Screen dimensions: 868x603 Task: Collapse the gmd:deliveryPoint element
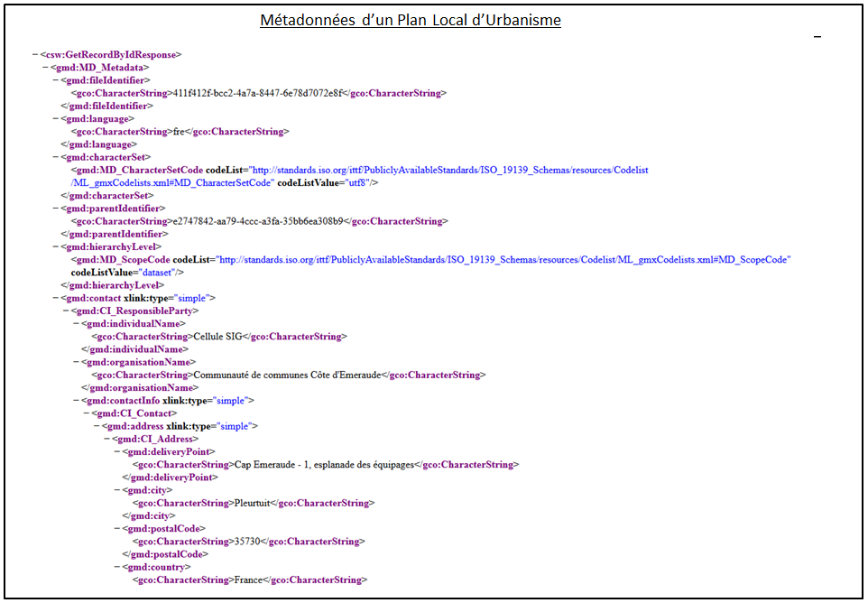coord(117,451)
